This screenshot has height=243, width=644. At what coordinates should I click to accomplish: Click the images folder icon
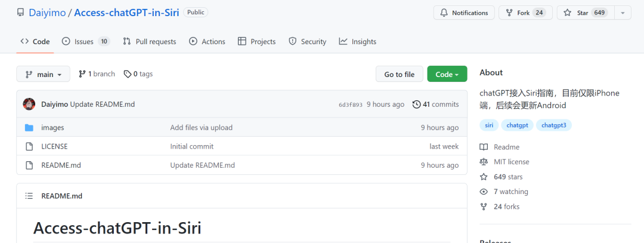[29, 128]
